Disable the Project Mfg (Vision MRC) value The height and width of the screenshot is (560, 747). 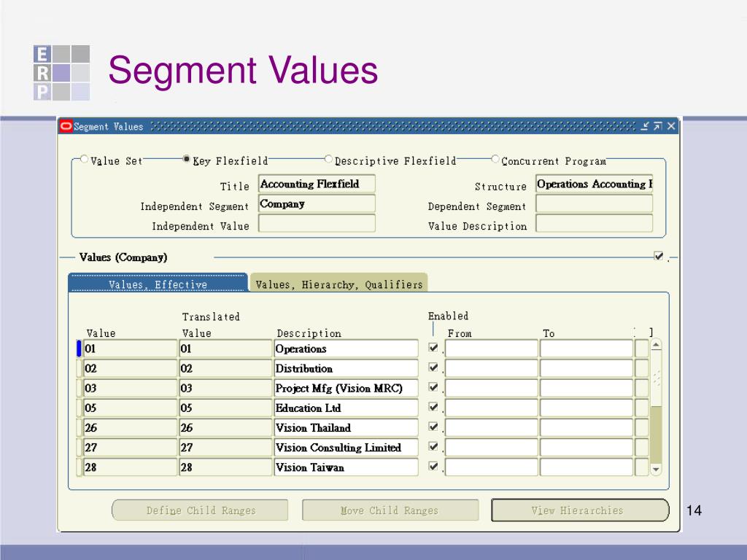coord(433,387)
